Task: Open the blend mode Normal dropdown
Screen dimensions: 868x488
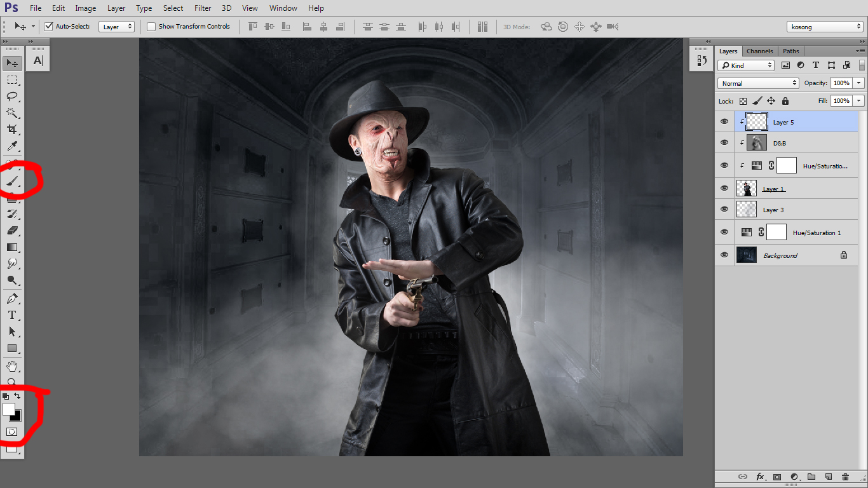Action: point(758,83)
